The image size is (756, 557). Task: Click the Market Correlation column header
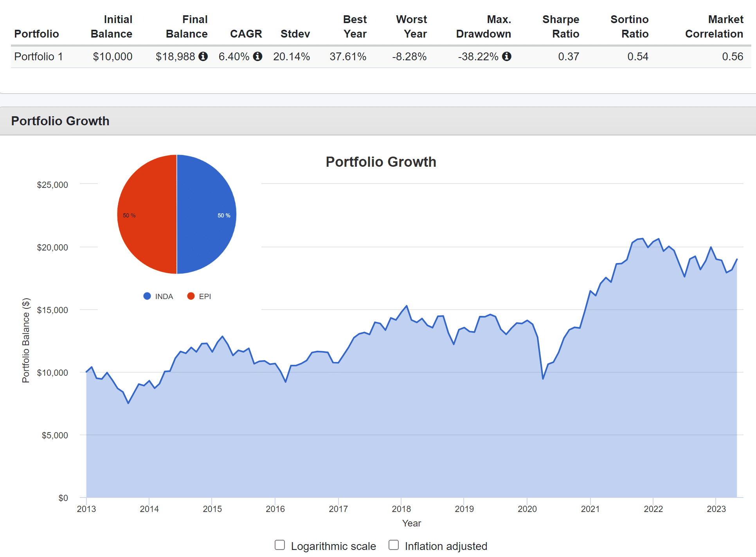[714, 27]
